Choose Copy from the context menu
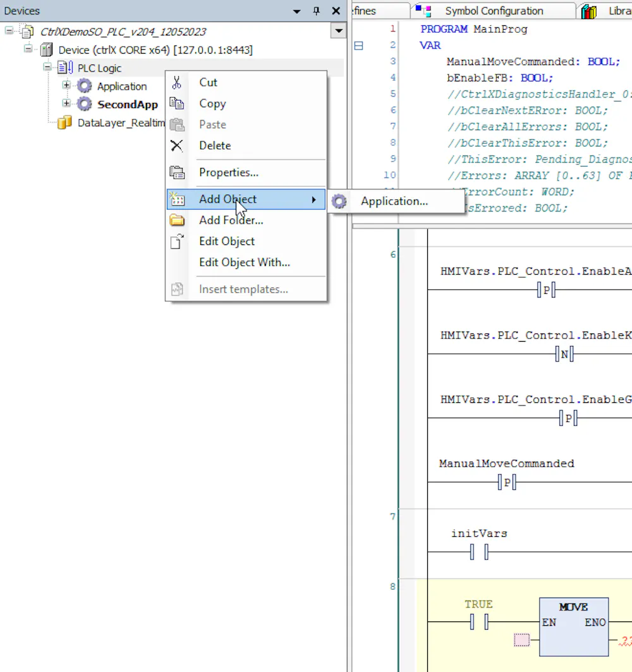The height and width of the screenshot is (672, 632). [246, 104]
